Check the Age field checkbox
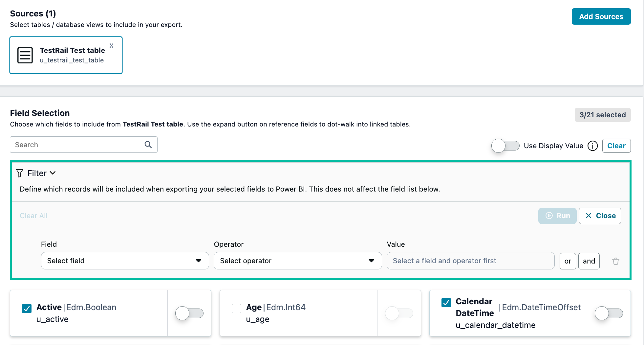 coord(236,309)
